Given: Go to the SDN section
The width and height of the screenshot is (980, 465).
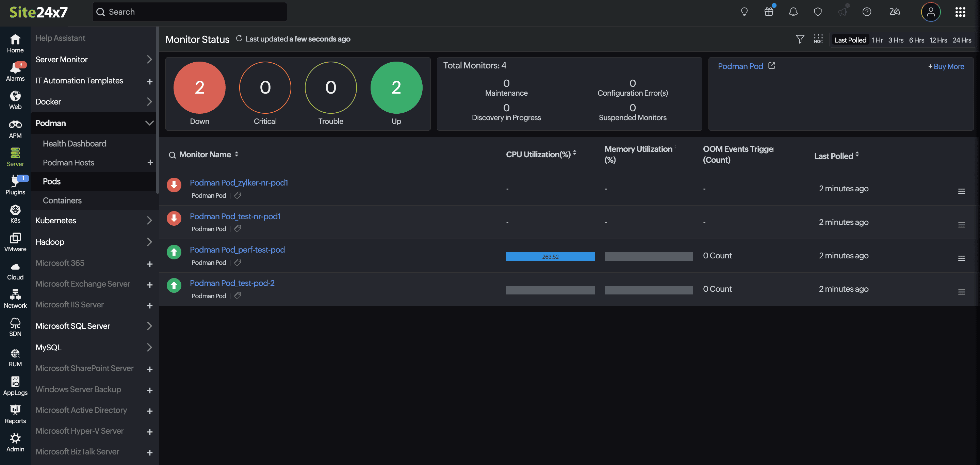Looking at the screenshot, I should (x=15, y=327).
